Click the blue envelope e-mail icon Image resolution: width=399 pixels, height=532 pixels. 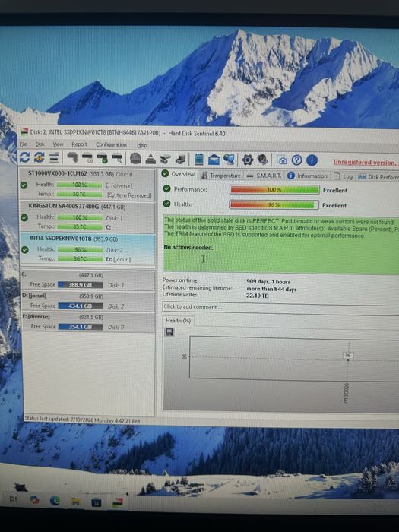tap(214, 160)
